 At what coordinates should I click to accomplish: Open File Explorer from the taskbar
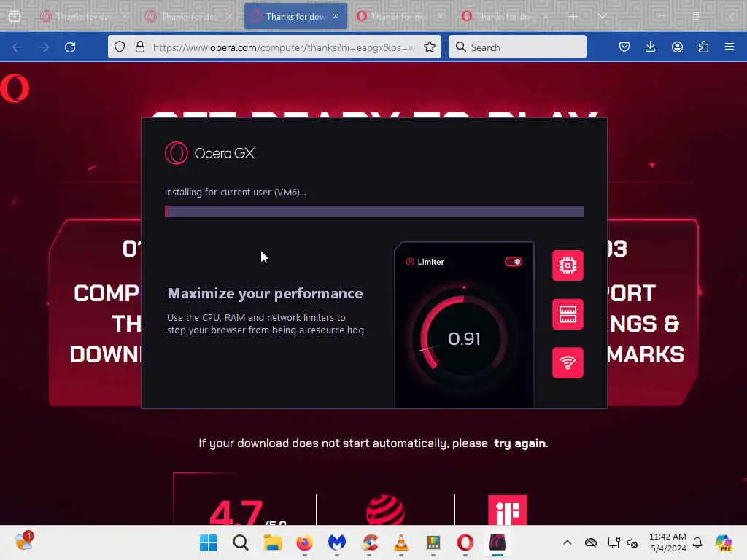pos(273,542)
